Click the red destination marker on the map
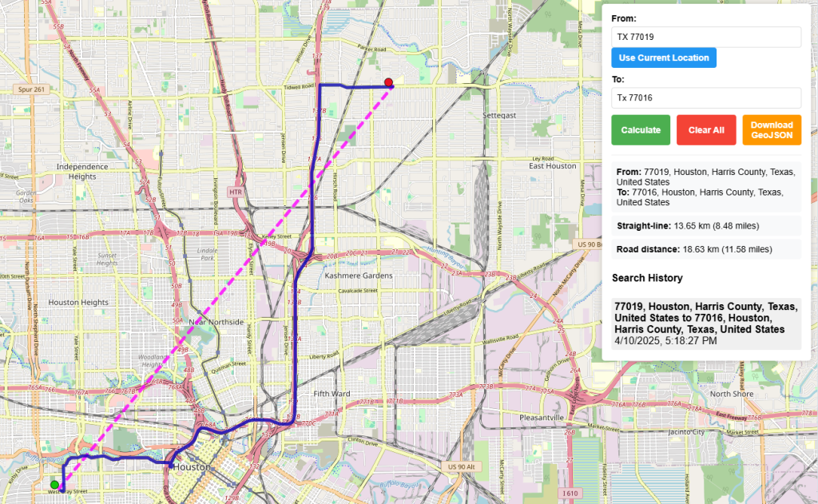818x504 pixels. [x=388, y=82]
